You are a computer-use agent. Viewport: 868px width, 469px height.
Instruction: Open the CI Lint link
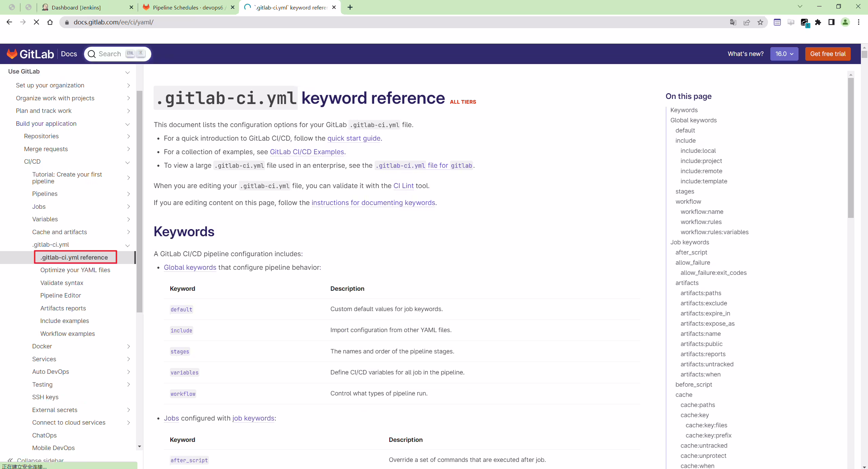pos(403,186)
